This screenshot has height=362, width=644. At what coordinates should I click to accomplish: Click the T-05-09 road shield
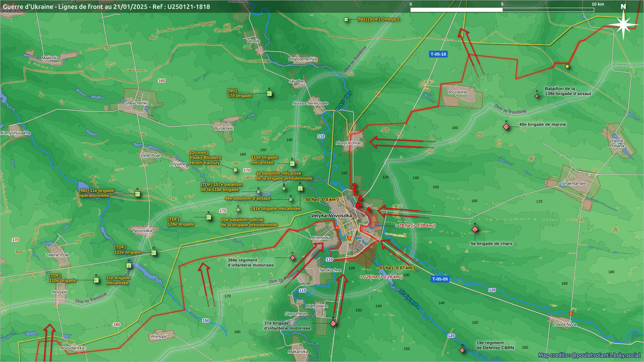(x=440, y=279)
